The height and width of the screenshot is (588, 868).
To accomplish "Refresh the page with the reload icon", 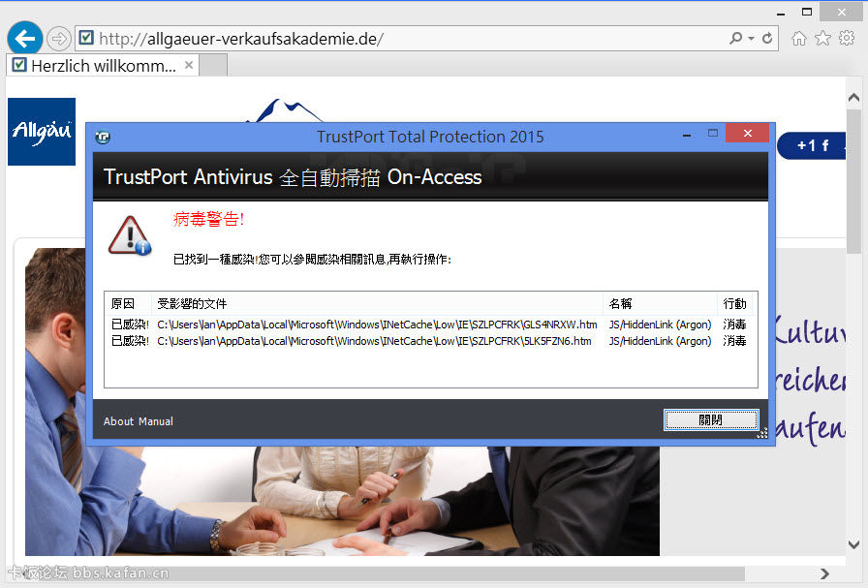I will [x=767, y=39].
